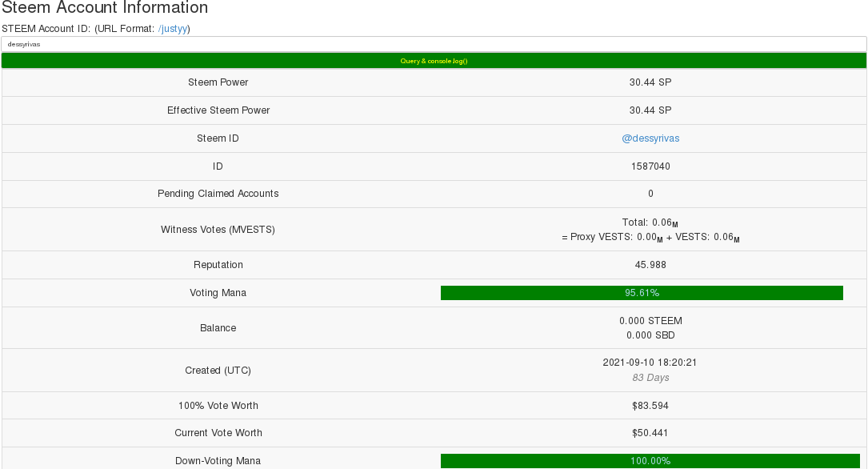Select the 'Steem ID' row label
Screen dimensions: 868x469
pyautogui.click(x=218, y=138)
